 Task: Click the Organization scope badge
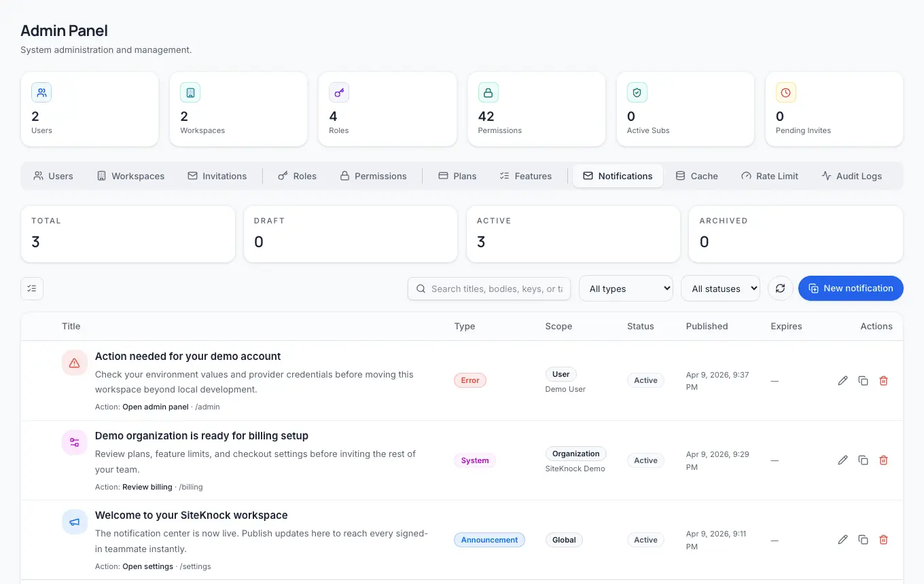pyautogui.click(x=576, y=454)
